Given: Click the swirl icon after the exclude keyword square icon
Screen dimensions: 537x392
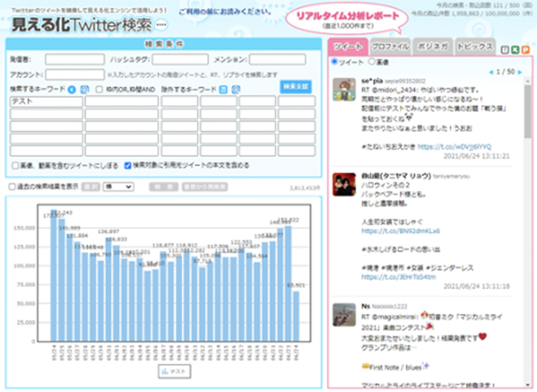Looking at the screenshot, I should click(x=236, y=90).
